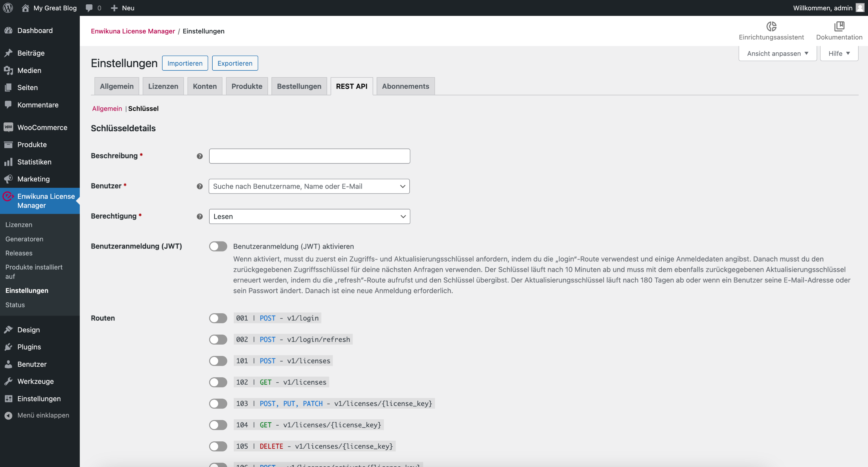Click the Design brush icon
Screen dimensions: 868x467
tap(8, 330)
